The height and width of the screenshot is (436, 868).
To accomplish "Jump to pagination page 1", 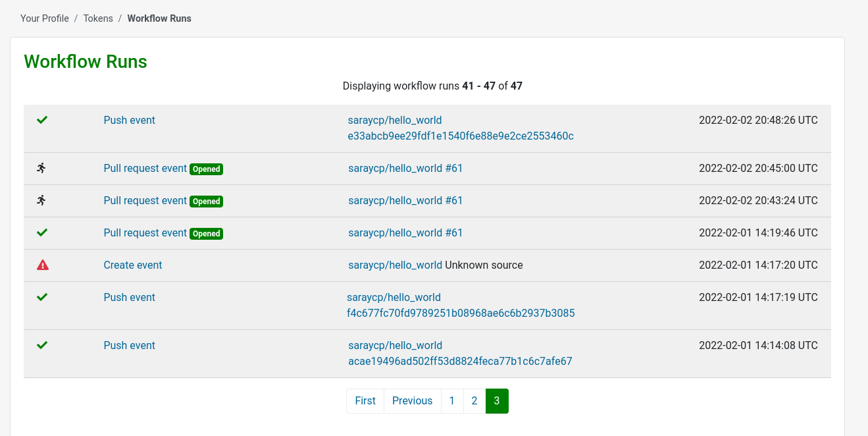I will [x=452, y=400].
